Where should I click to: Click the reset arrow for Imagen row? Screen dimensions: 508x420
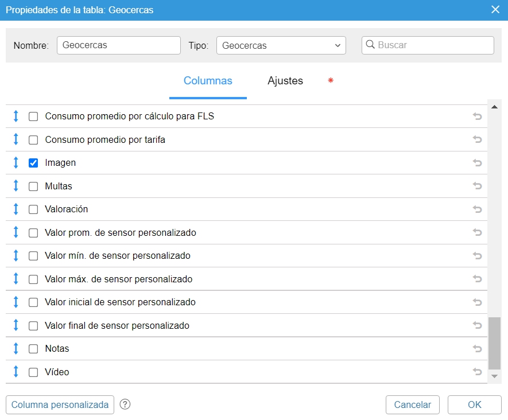[477, 163]
